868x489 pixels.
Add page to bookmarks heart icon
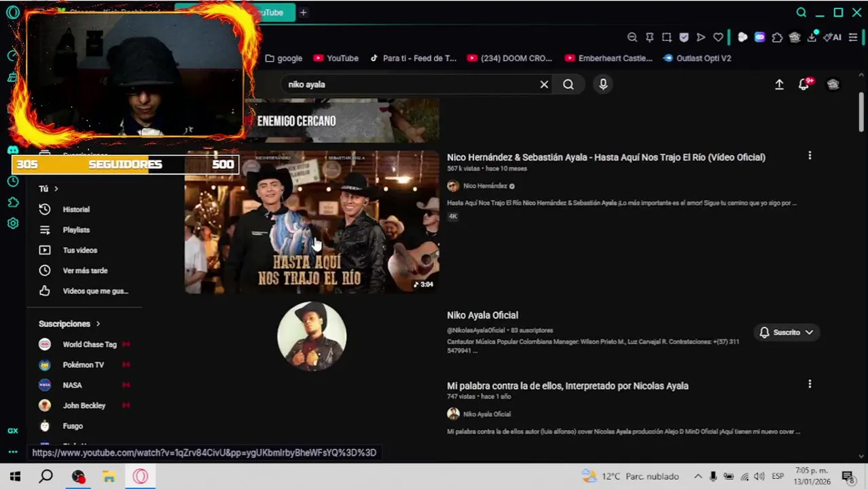pyautogui.click(x=718, y=37)
